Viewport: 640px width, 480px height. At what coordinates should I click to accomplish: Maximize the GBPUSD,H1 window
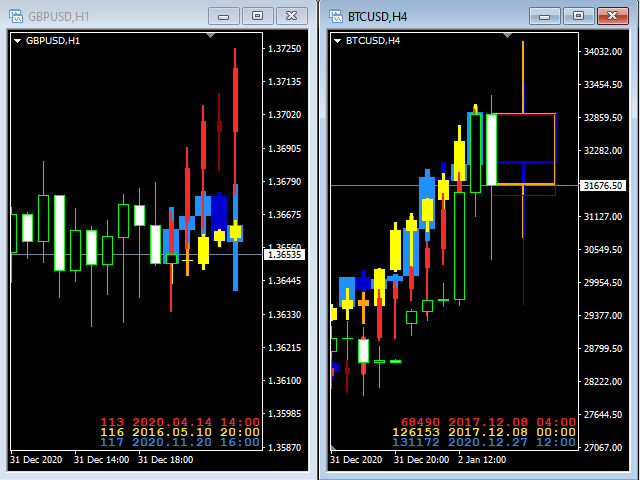(x=258, y=16)
